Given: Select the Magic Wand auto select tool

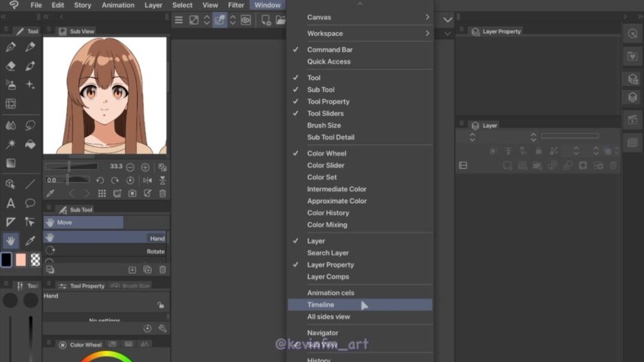Looking at the screenshot, I should [11, 144].
